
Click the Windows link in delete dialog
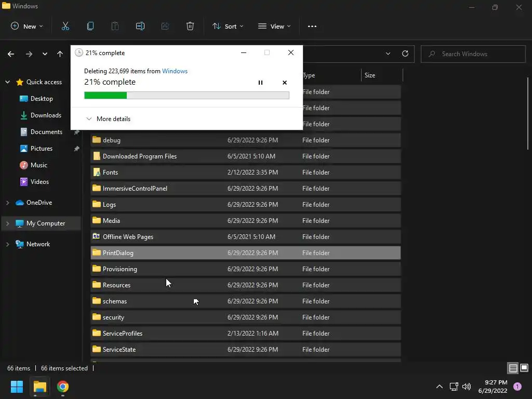click(175, 71)
